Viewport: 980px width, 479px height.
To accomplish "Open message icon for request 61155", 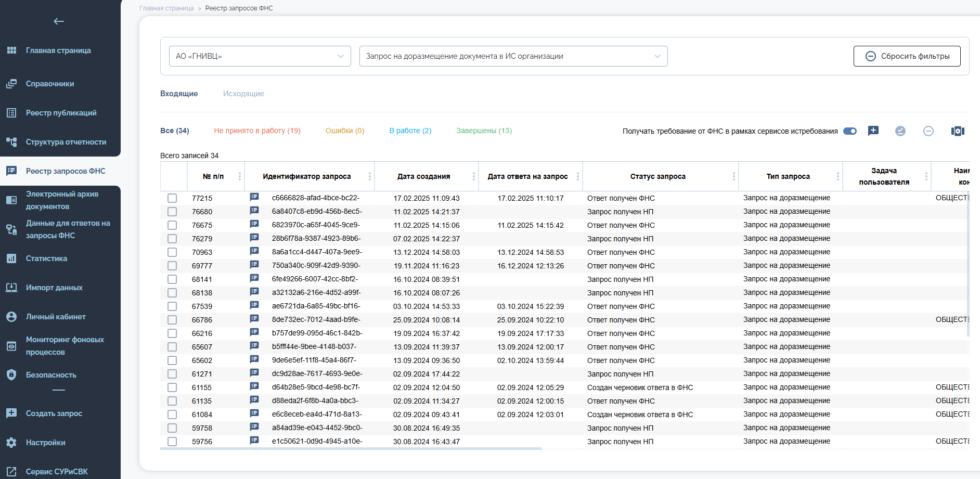I will click(254, 386).
